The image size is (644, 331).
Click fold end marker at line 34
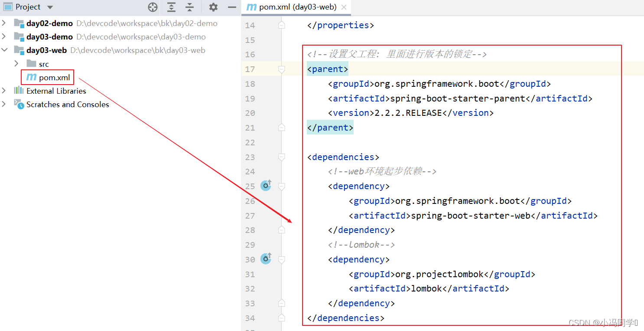pos(282,318)
